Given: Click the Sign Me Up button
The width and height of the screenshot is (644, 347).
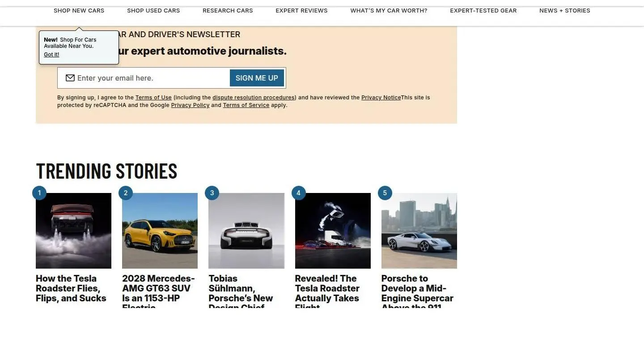Looking at the screenshot, I should (x=257, y=78).
